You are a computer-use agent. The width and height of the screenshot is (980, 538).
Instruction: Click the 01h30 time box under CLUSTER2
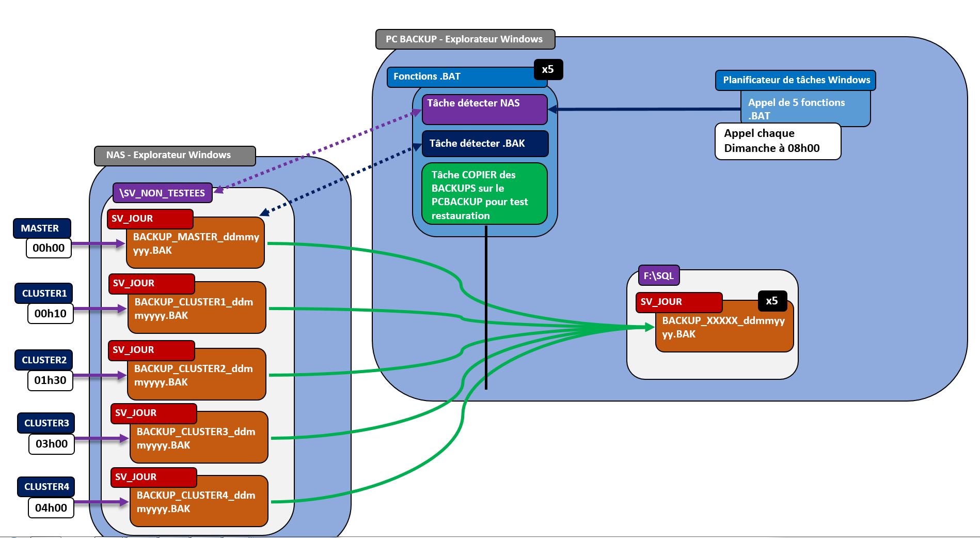click(x=50, y=380)
